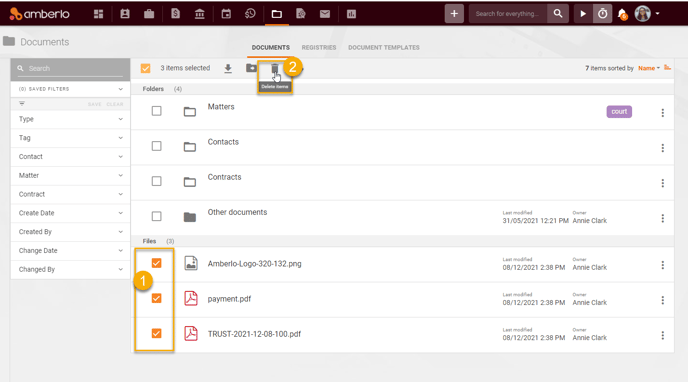Image resolution: width=688 pixels, height=382 pixels.
Task: Start the timer play button
Action: pos(583,14)
